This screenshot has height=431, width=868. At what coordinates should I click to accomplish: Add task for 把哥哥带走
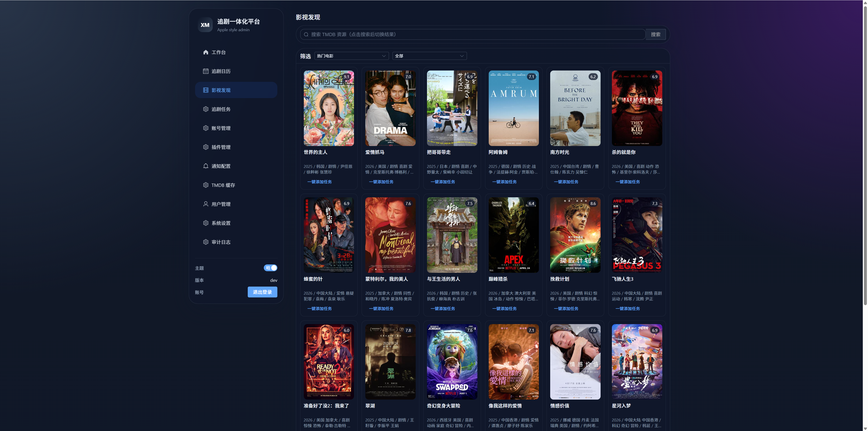coord(442,182)
